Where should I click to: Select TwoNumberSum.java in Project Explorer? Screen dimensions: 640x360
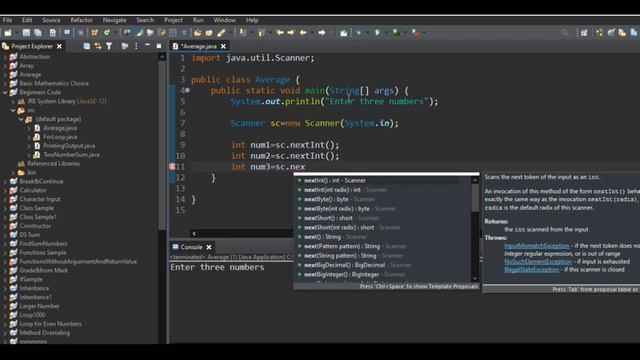pos(71,155)
